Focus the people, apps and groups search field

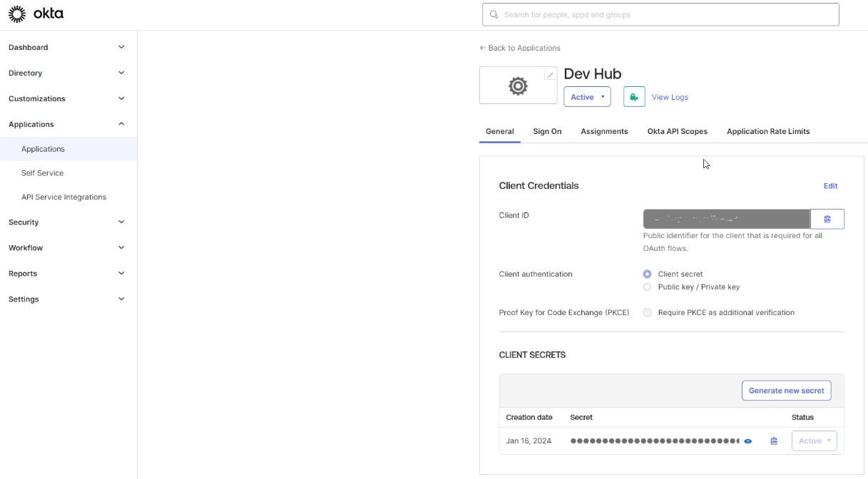(x=660, y=14)
